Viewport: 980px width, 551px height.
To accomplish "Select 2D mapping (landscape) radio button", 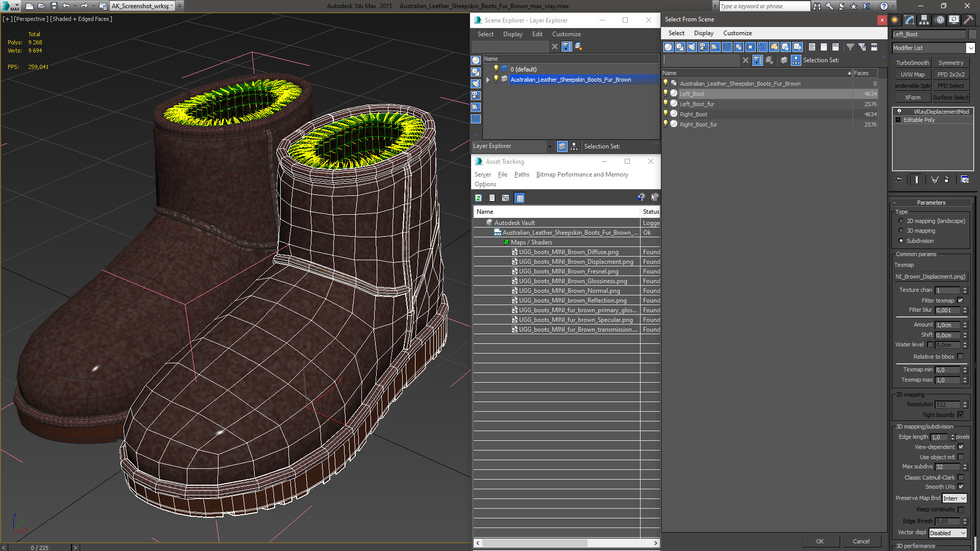I will (901, 221).
